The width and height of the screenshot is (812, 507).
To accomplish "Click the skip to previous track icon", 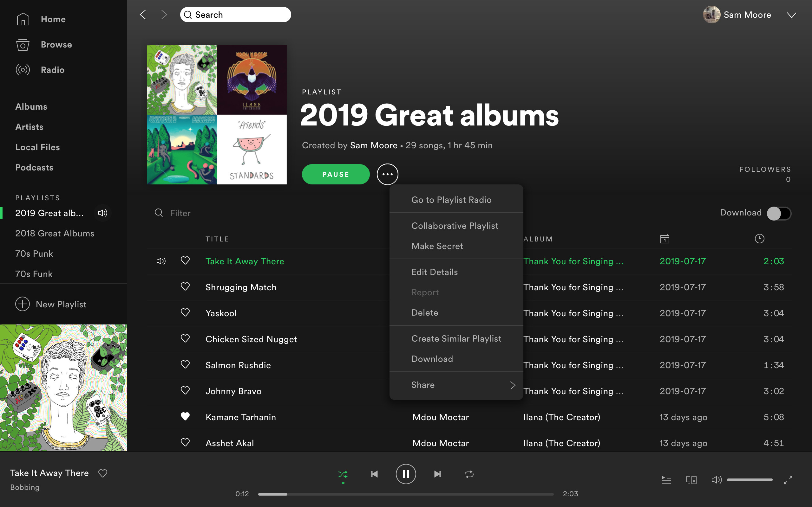I will pos(375,474).
